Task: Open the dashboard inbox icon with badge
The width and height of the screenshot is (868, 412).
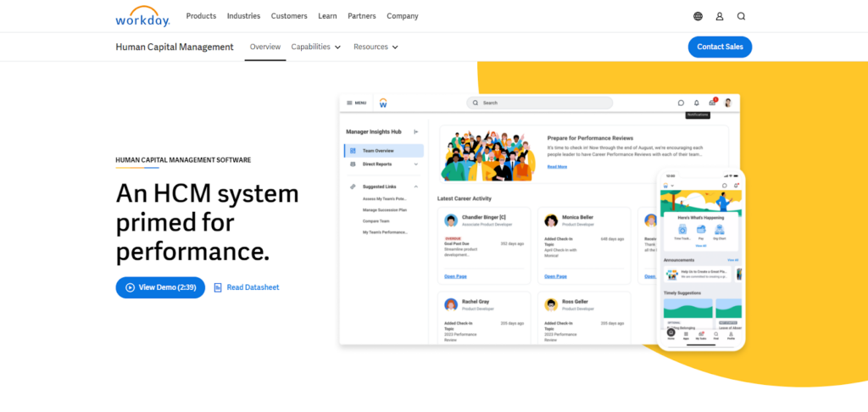Action: 712,103
